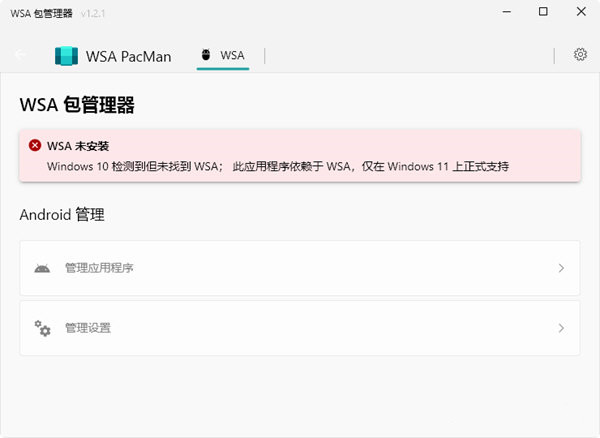
Task: Expand chevron on 管理应用程序 row
Action: (561, 268)
